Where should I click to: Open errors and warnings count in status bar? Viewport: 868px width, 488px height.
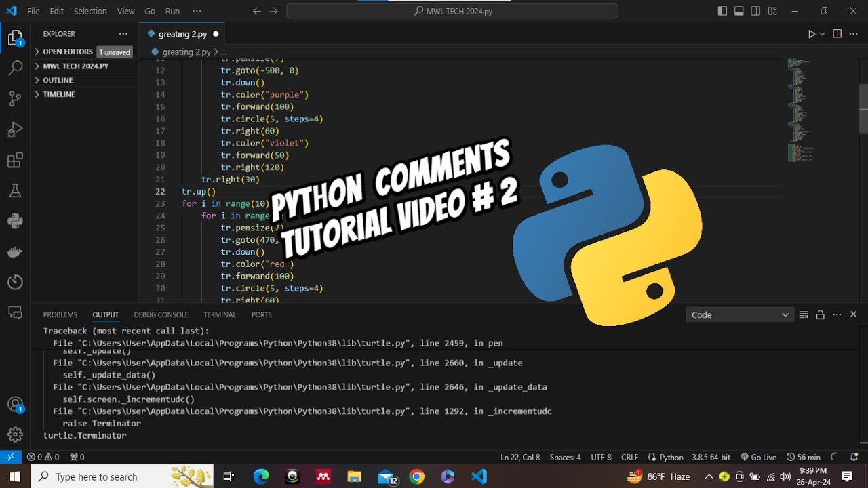tap(43, 457)
